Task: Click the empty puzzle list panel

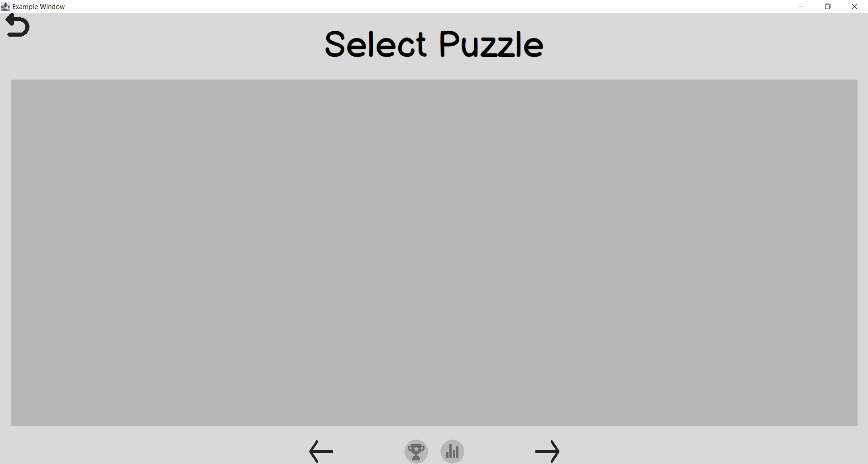Action: (434, 252)
